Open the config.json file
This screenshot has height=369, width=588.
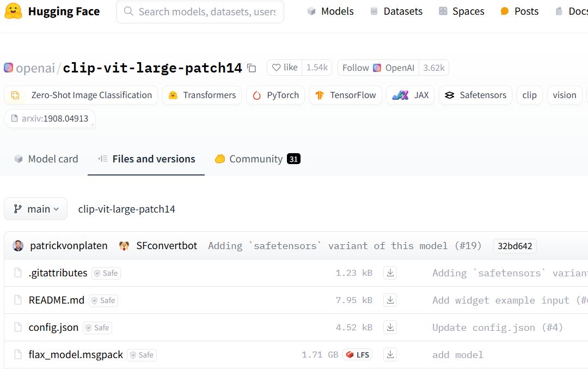(x=53, y=328)
